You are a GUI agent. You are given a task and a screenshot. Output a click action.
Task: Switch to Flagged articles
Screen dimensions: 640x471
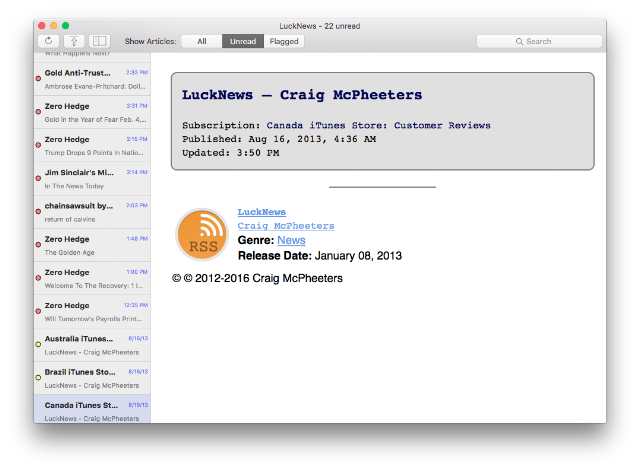click(284, 41)
